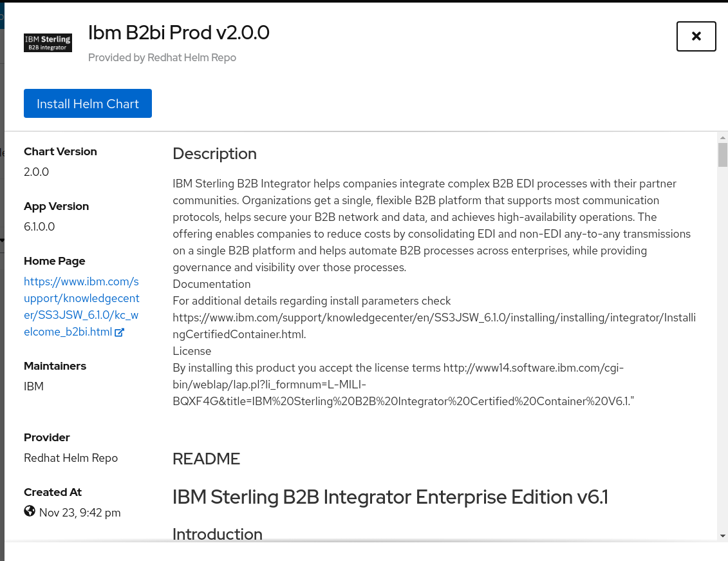728x561 pixels.
Task: Click the IBM Sterling B2B Integrator Enterprise Edition heading
Action: (x=391, y=497)
